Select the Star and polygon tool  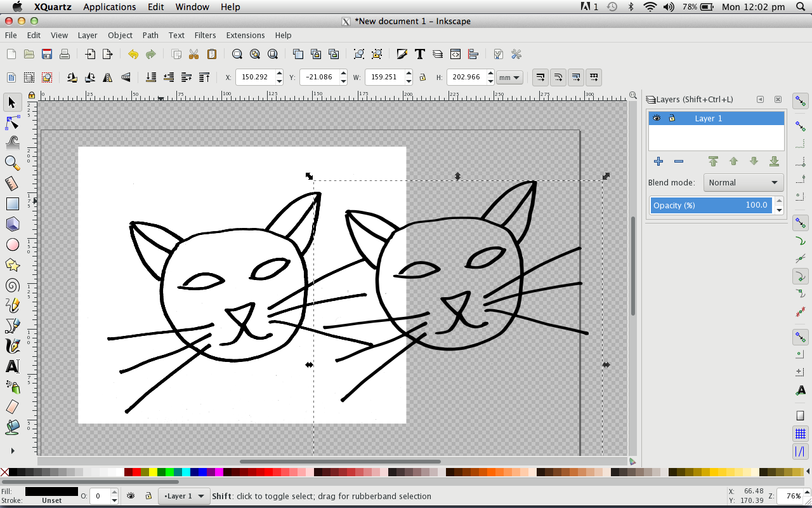coord(12,265)
